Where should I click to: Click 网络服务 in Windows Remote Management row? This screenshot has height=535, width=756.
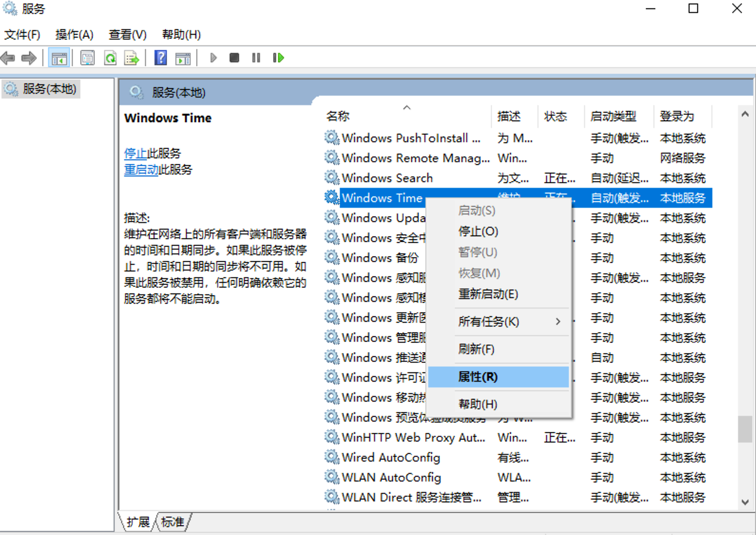[682, 158]
